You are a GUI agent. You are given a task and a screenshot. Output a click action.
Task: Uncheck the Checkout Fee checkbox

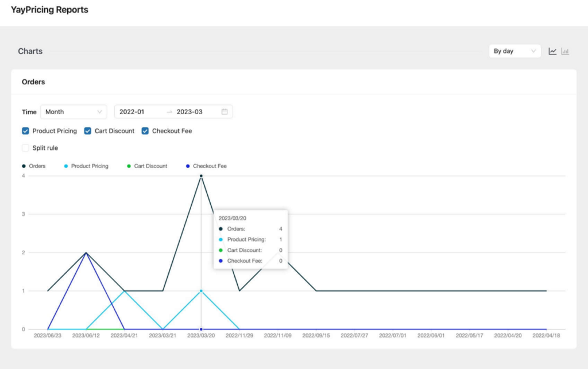pos(145,131)
